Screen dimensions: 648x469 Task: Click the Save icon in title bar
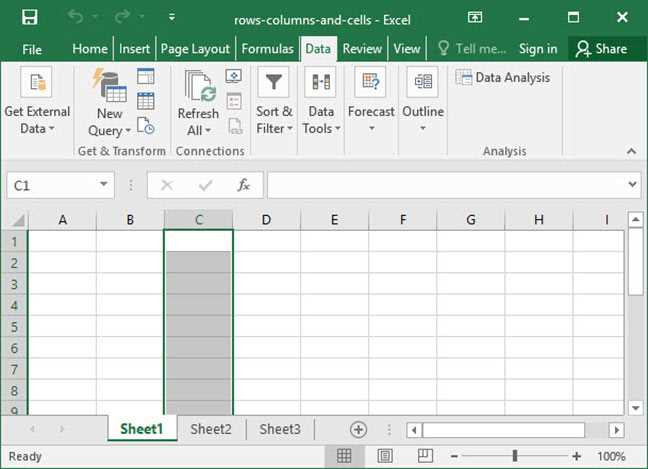click(x=30, y=17)
